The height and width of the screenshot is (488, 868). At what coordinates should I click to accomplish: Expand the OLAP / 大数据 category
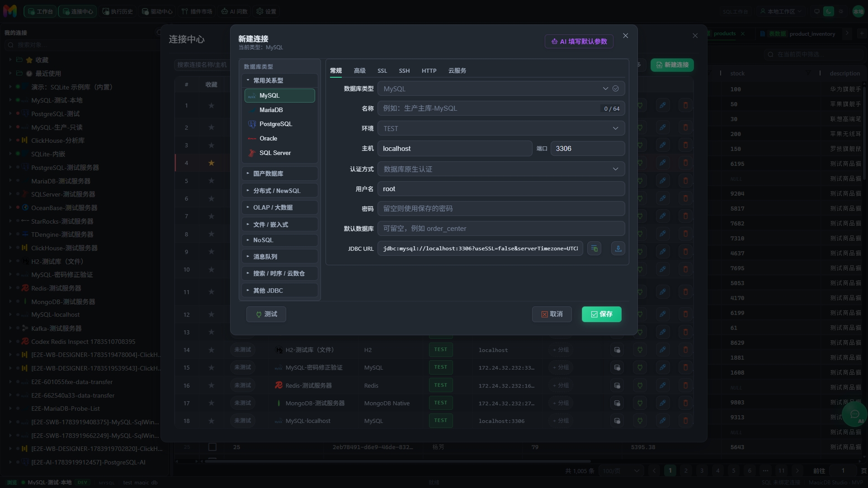pos(279,207)
